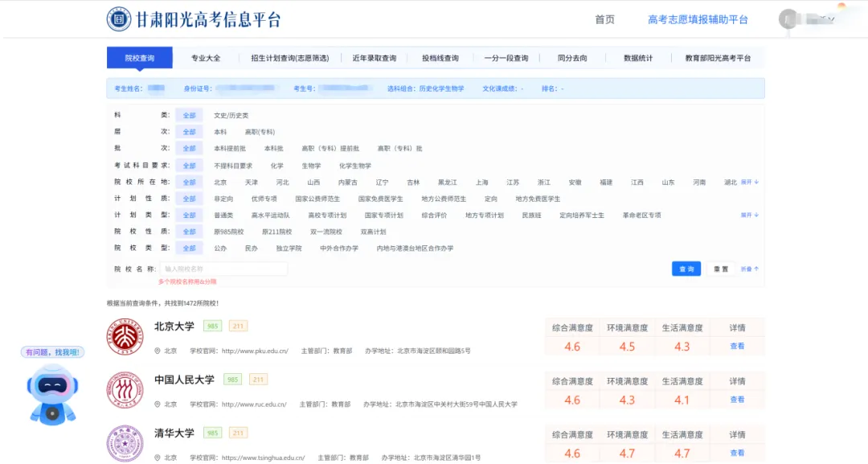Select 文史/历史类 subject category
This screenshot has height=464, width=868.
click(x=231, y=116)
